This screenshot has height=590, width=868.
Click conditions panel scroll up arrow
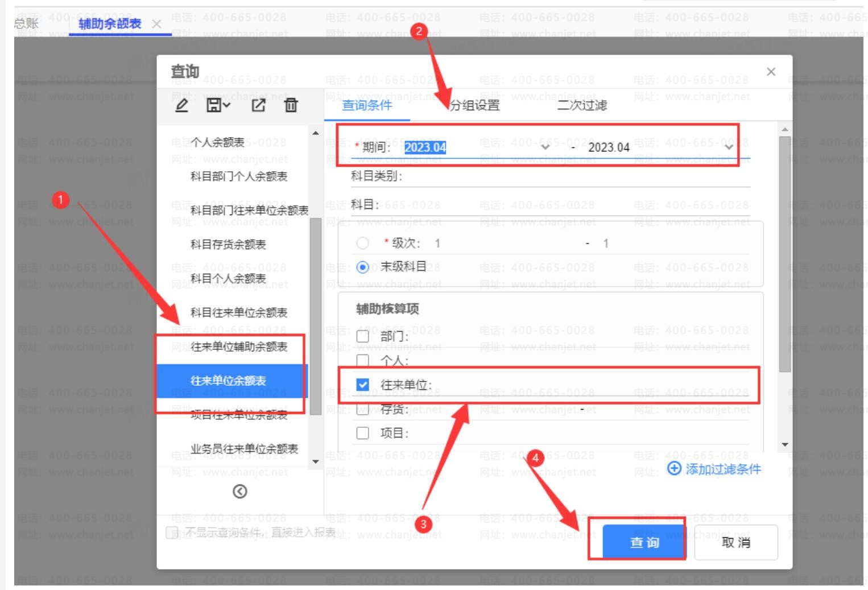785,130
